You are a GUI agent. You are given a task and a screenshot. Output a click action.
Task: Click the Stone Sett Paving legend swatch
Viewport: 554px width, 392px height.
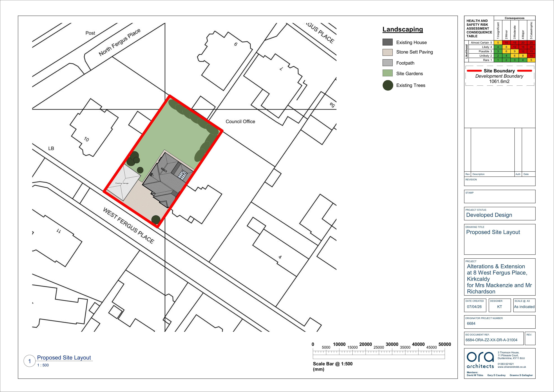[388, 53]
